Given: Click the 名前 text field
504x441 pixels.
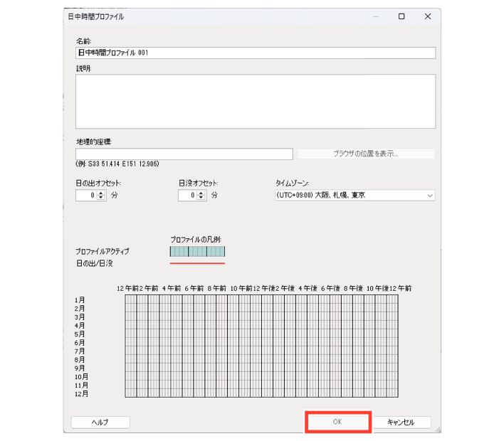Looking at the screenshot, I should click(x=255, y=53).
